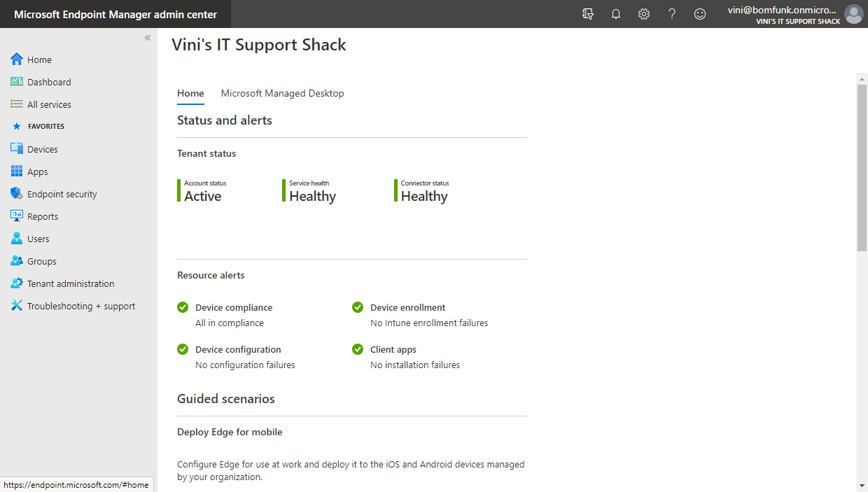Click the All services list icon

point(17,104)
